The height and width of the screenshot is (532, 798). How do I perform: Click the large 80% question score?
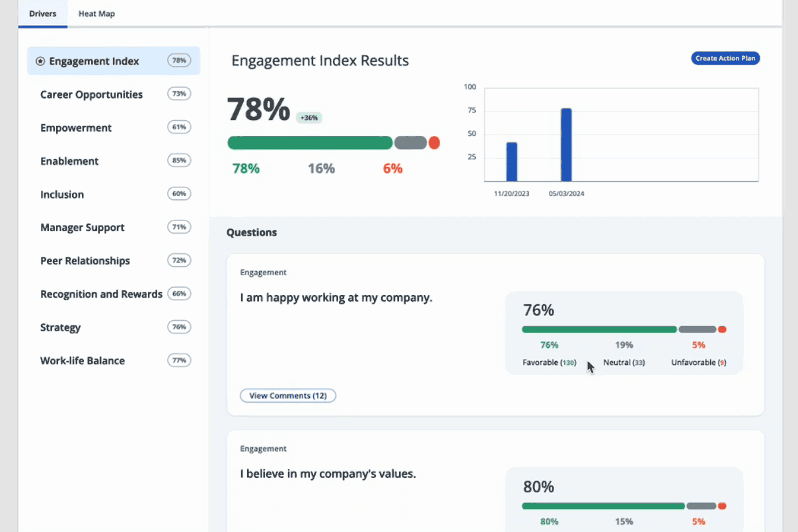click(x=539, y=487)
